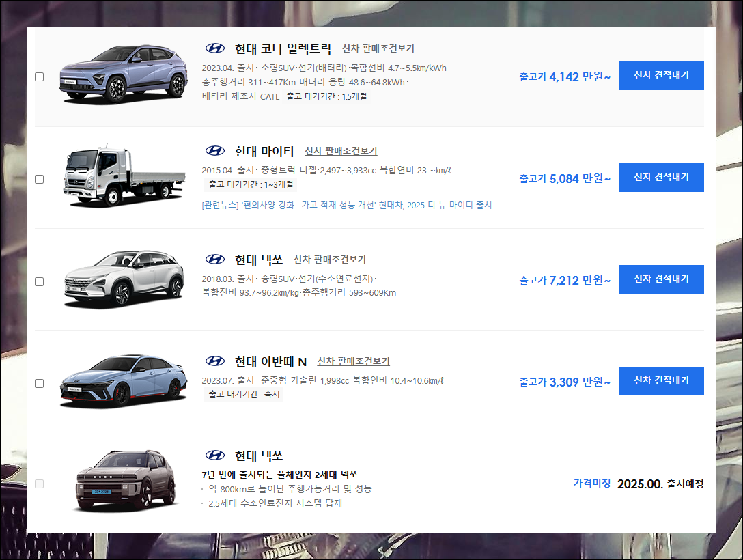Select the 현대 아반떼 N checkbox
Viewport: 743px width, 560px height.
[40, 383]
